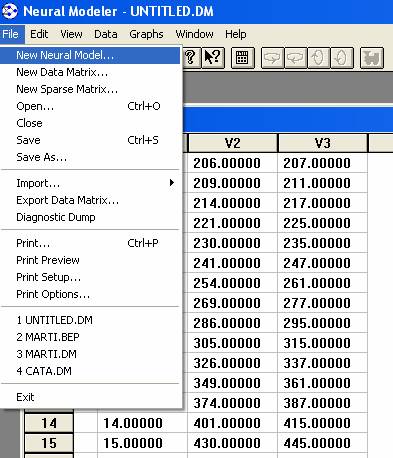
Task: Open the Window menu
Action: pos(195,34)
